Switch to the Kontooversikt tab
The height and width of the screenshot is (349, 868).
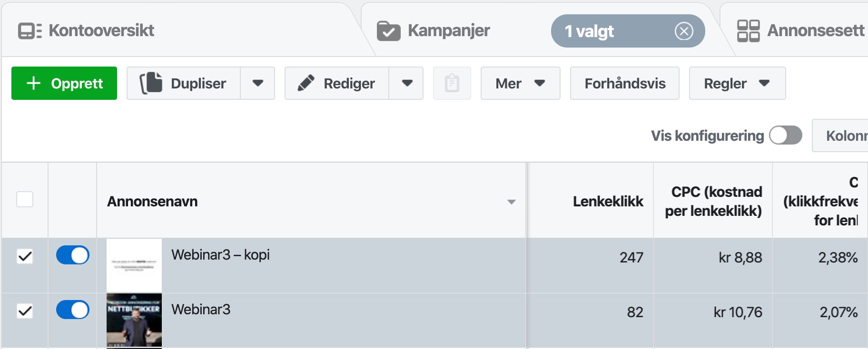(x=101, y=31)
